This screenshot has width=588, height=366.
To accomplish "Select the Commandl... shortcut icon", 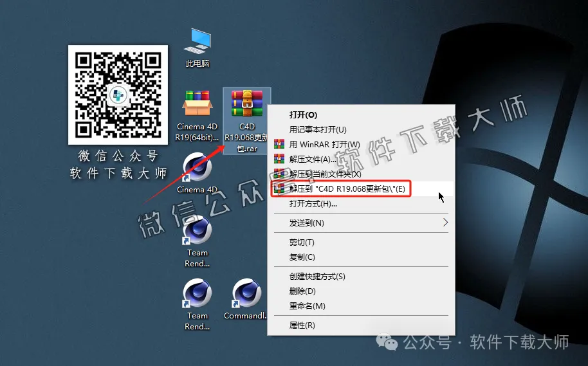I will click(246, 299).
